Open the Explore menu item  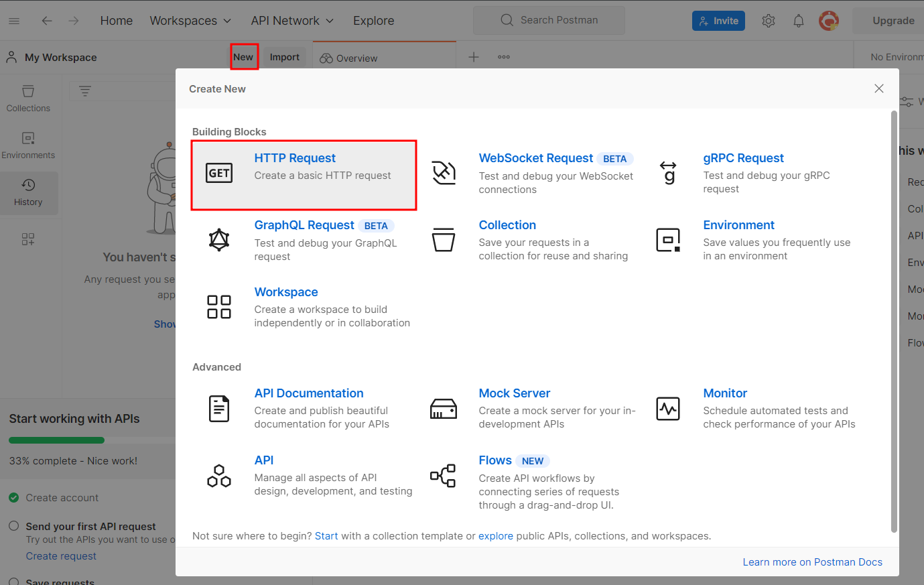tap(374, 21)
